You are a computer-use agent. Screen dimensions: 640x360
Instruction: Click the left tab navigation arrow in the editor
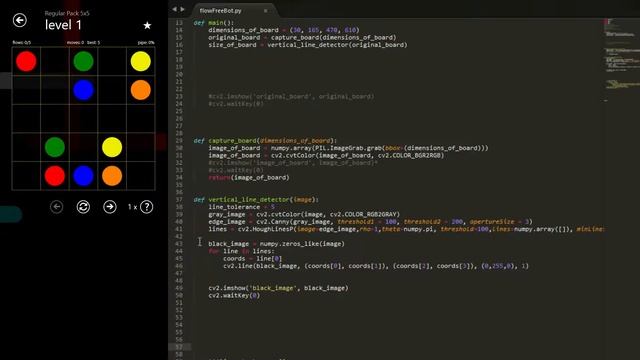[x=174, y=9]
